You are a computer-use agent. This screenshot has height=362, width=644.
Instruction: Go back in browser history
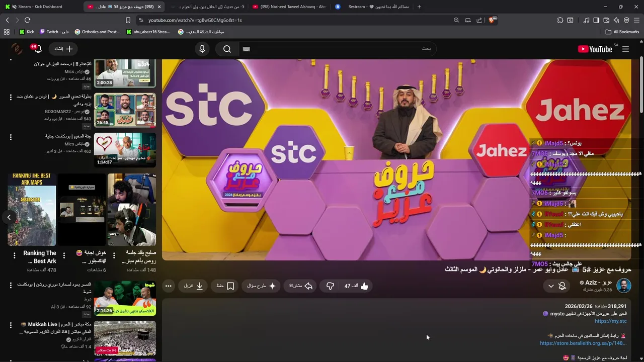click(x=7, y=20)
